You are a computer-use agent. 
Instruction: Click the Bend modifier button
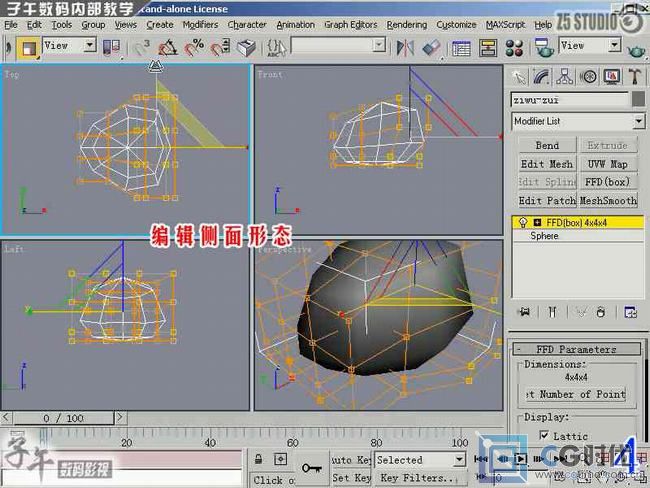547,146
